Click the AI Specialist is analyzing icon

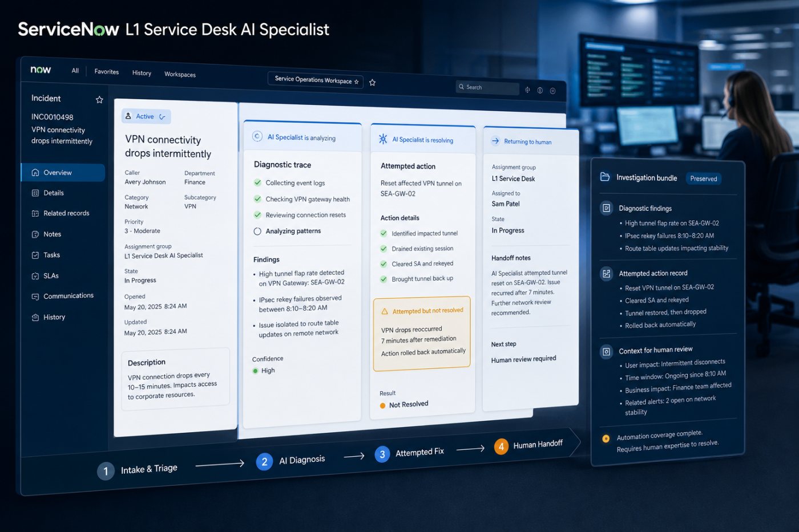(x=257, y=136)
